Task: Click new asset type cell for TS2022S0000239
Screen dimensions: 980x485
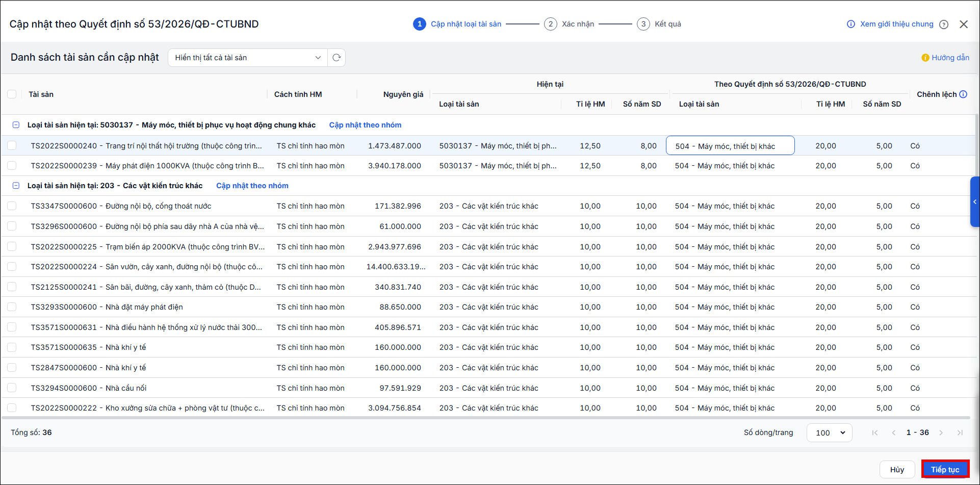Action: (725, 166)
